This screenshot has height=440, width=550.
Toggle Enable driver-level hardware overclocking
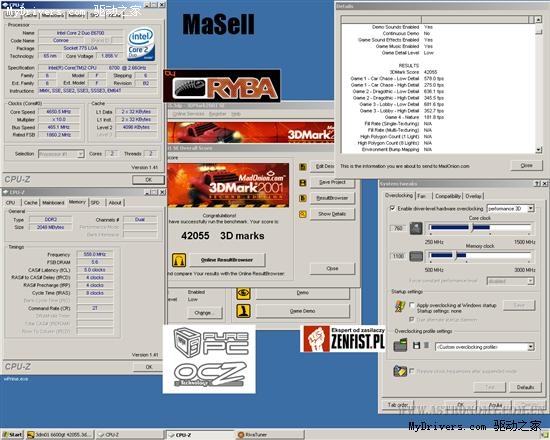pos(393,208)
